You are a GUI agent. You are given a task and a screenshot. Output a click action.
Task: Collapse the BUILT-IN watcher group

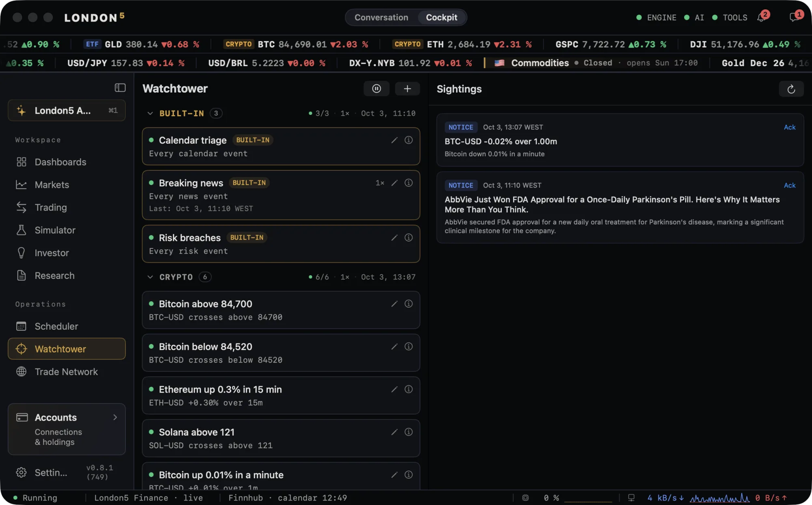(x=150, y=113)
